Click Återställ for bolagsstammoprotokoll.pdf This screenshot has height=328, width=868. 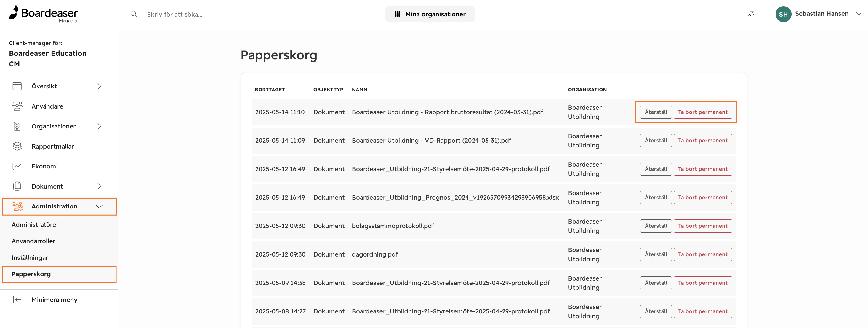656,226
